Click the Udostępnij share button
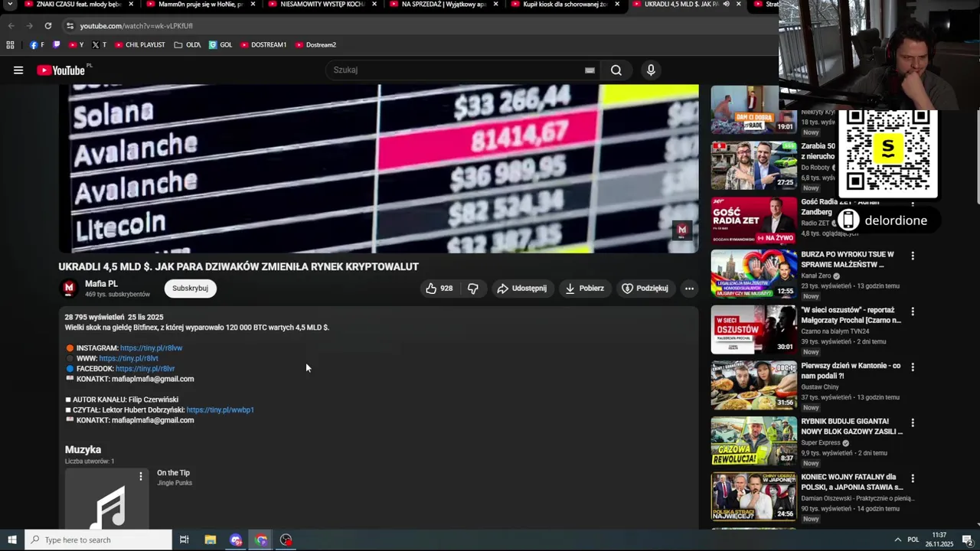 coord(522,289)
